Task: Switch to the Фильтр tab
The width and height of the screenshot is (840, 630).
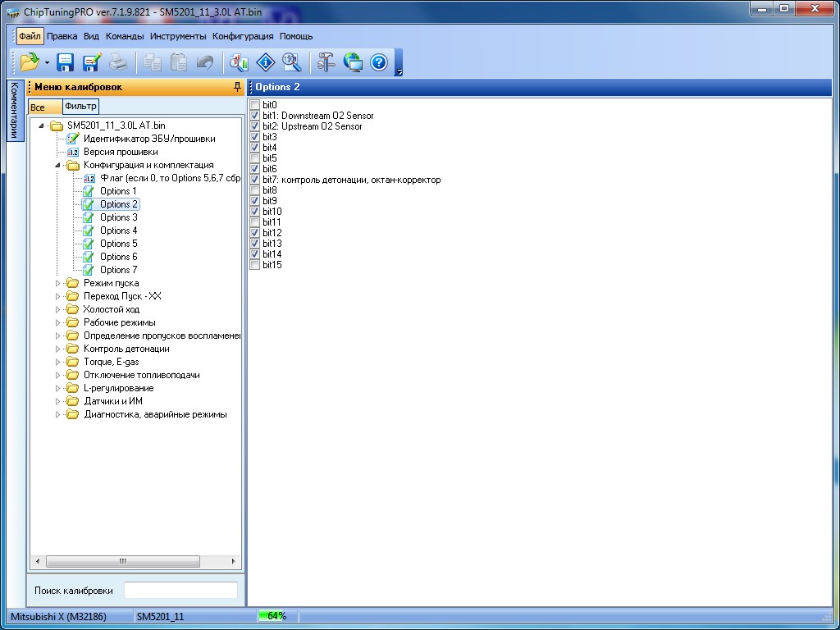Action: (80, 106)
